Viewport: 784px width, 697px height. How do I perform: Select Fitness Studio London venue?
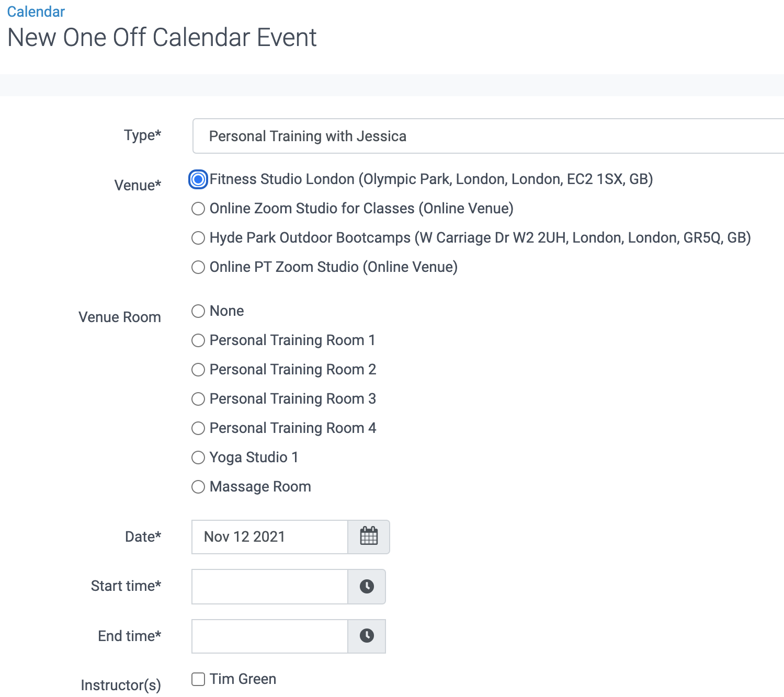pos(198,179)
